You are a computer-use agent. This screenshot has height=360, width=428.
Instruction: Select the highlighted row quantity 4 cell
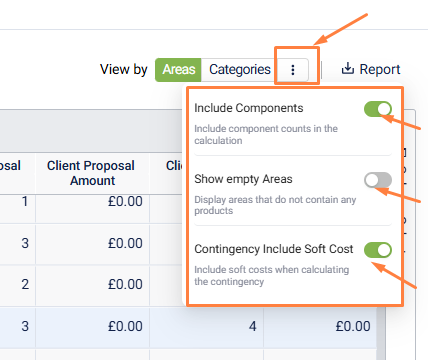(252, 326)
